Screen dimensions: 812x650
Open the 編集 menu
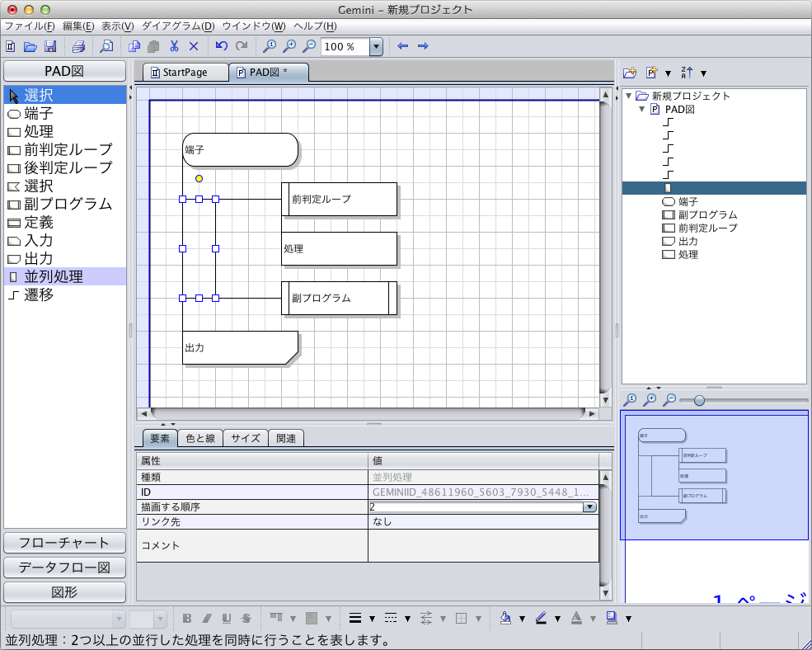(x=78, y=26)
